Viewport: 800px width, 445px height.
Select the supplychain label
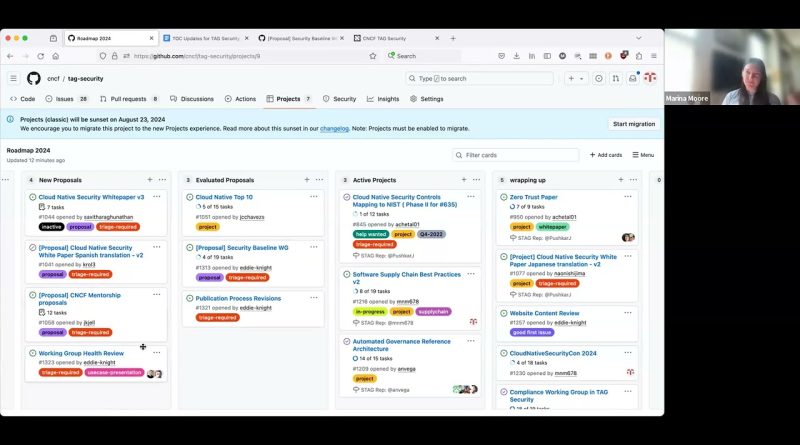click(x=433, y=311)
